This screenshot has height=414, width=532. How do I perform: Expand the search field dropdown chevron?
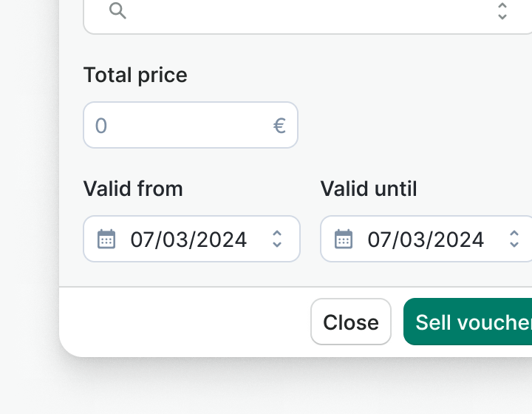coord(502,10)
